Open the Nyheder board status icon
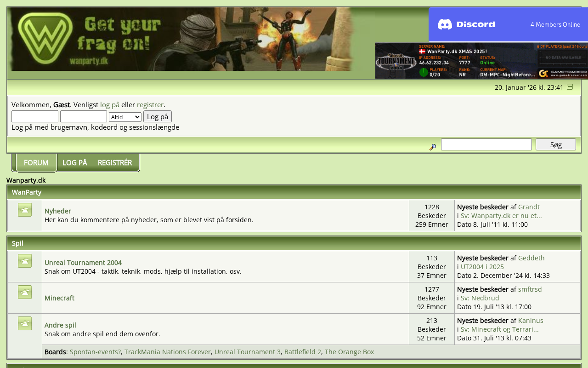This screenshot has width=588, height=368. point(25,210)
